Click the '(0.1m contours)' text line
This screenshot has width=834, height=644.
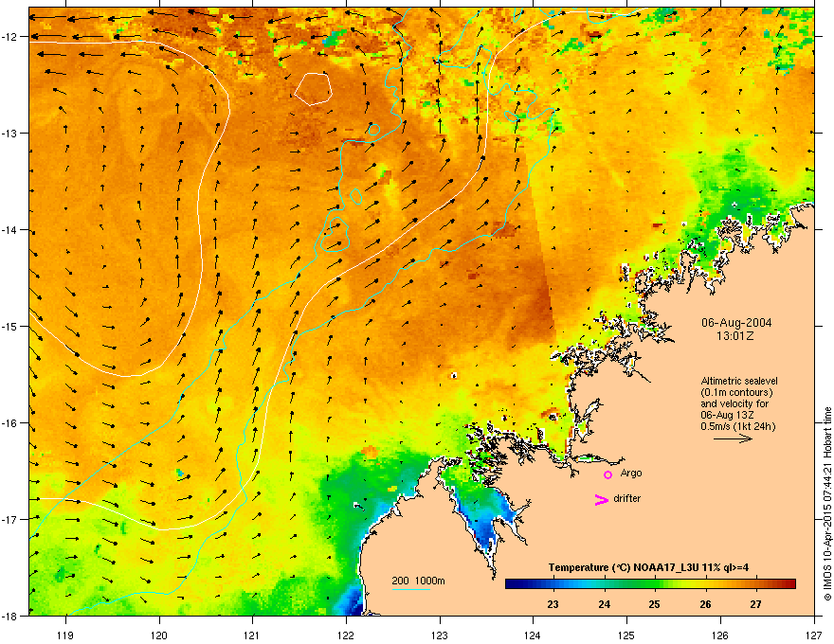(736, 393)
